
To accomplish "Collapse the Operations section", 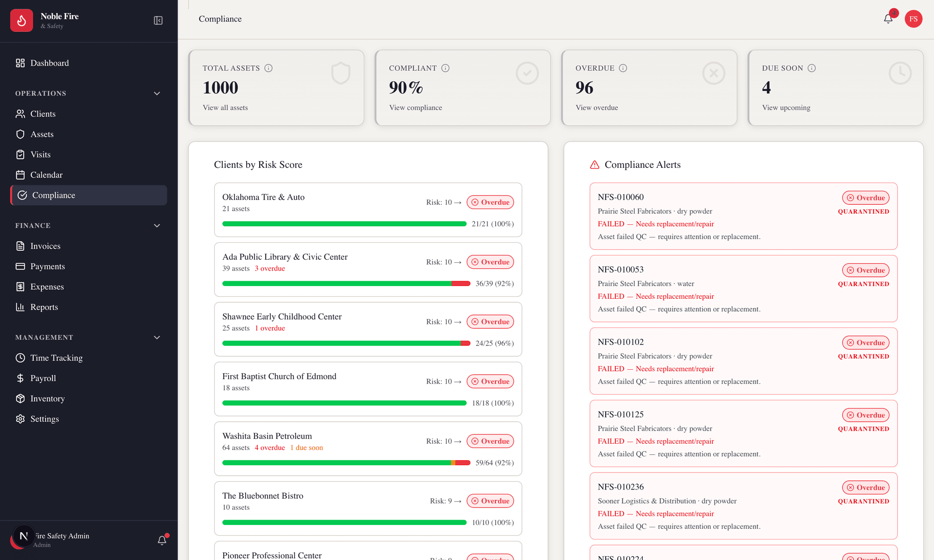I will click(x=157, y=93).
